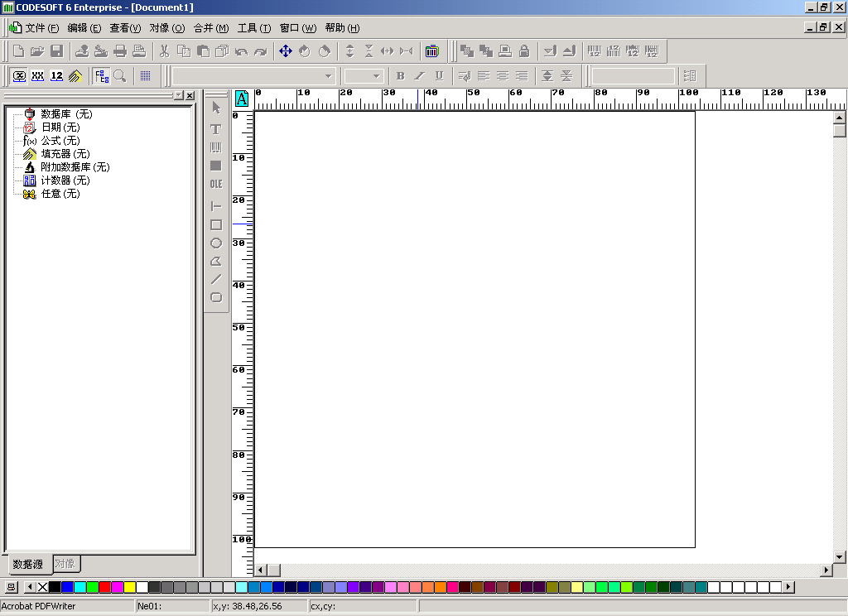
Task: Click the horizontal scrollbar right arrow
Action: [x=826, y=570]
